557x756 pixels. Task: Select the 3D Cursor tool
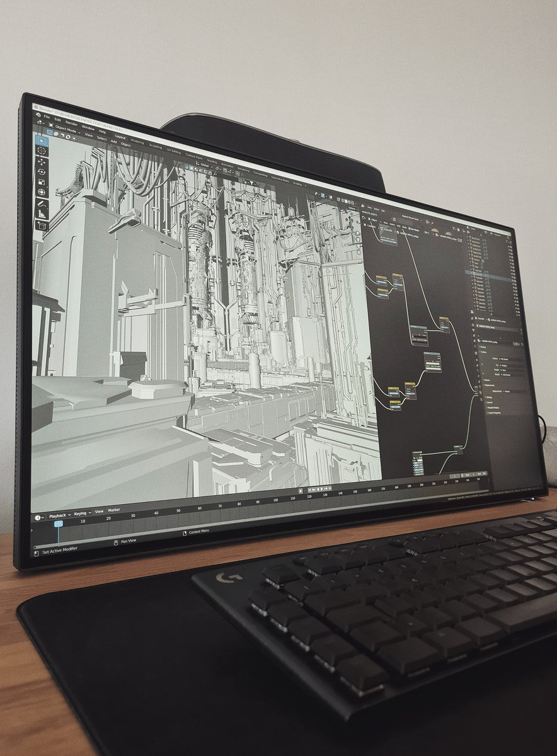pyautogui.click(x=42, y=151)
